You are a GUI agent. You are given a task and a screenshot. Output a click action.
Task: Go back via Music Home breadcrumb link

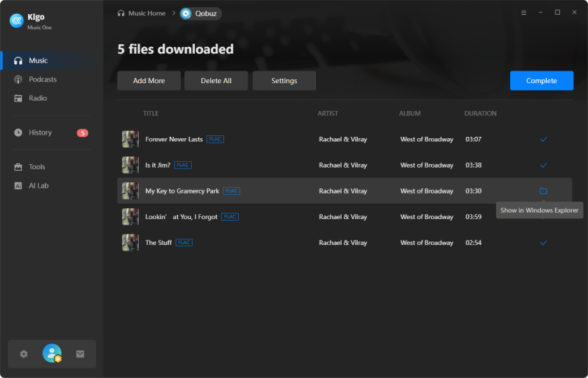146,13
